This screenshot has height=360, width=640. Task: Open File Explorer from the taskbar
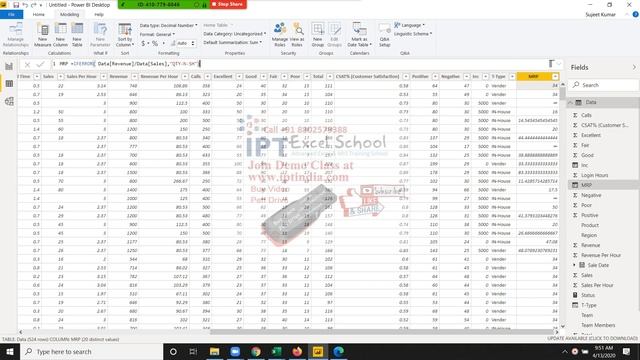pos(214,351)
